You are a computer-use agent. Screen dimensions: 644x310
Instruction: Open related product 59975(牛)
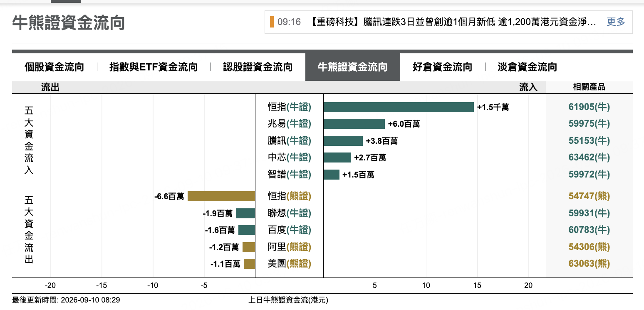[x=589, y=124]
